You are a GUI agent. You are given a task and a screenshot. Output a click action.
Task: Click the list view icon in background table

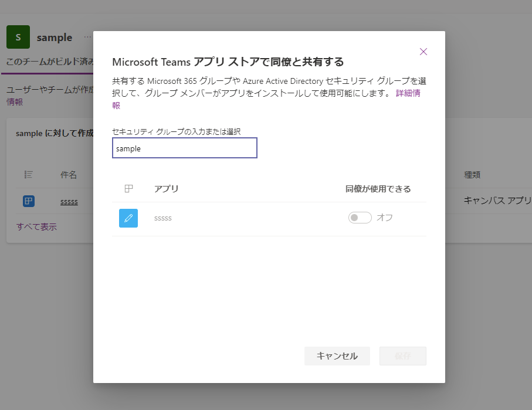point(29,175)
